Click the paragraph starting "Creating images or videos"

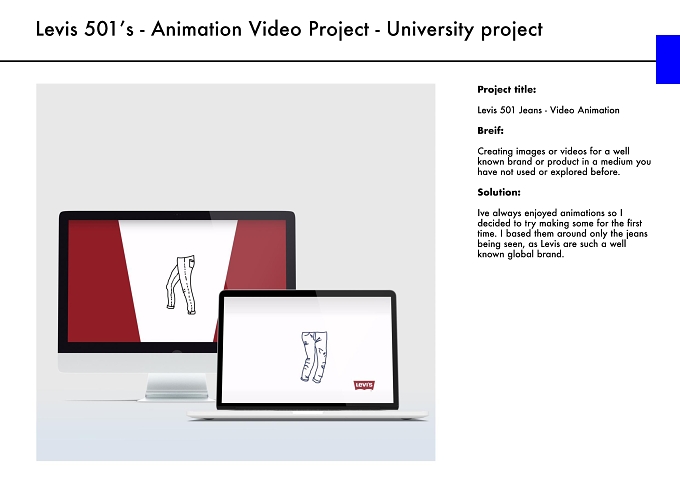(564, 161)
